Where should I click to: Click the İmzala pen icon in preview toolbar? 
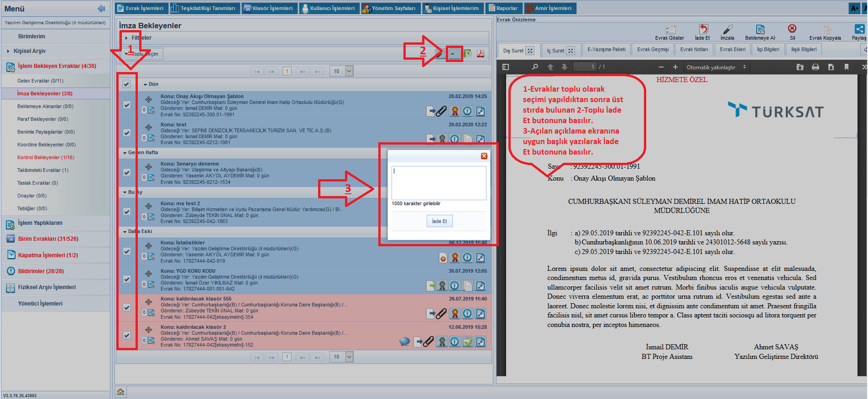[x=727, y=30]
